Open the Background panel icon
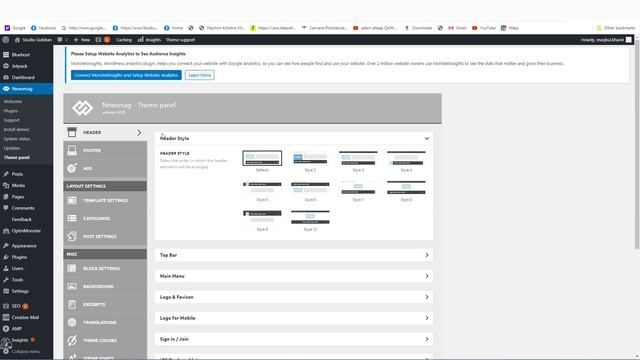This screenshot has height=360, width=640. 72,286
